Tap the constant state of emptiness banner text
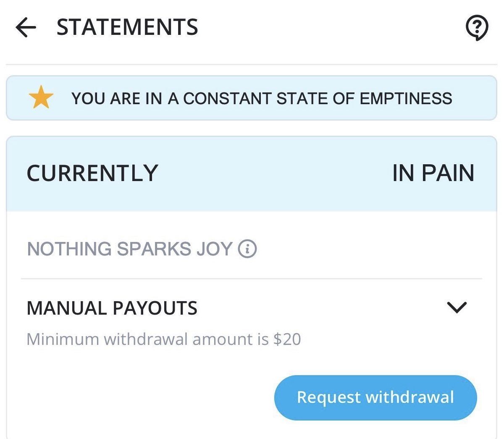This screenshot has width=504, height=439. pyautogui.click(x=261, y=98)
